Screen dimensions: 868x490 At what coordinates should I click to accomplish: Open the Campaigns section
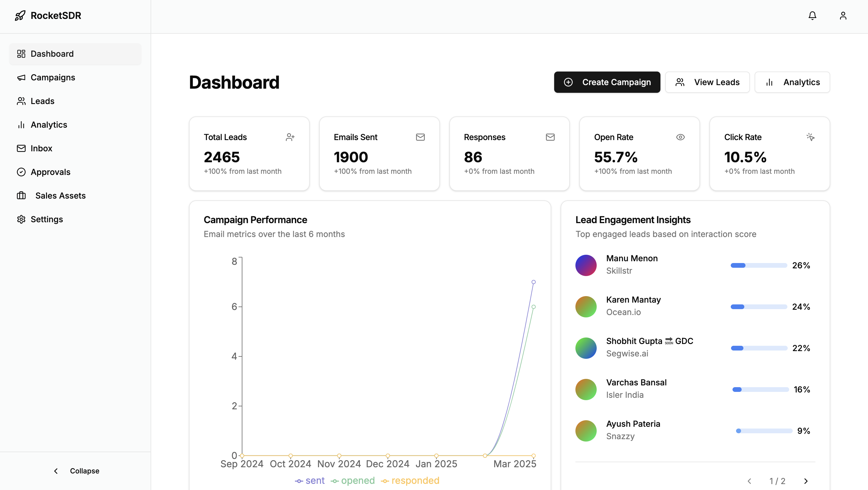click(53, 77)
